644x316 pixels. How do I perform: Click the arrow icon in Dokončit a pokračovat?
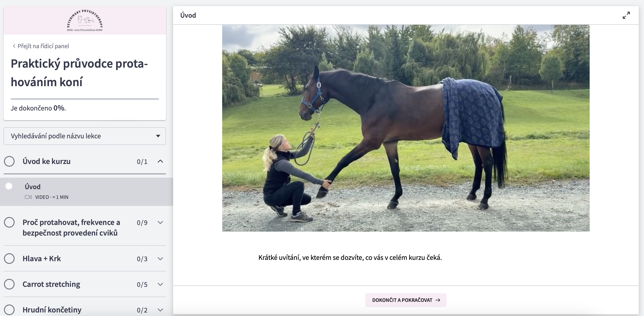[x=438, y=300]
